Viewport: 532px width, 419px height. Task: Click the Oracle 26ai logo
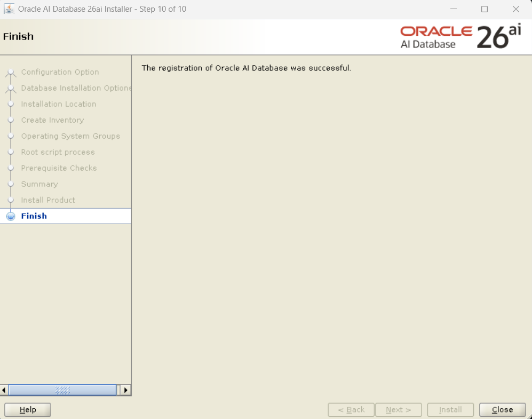click(460, 37)
